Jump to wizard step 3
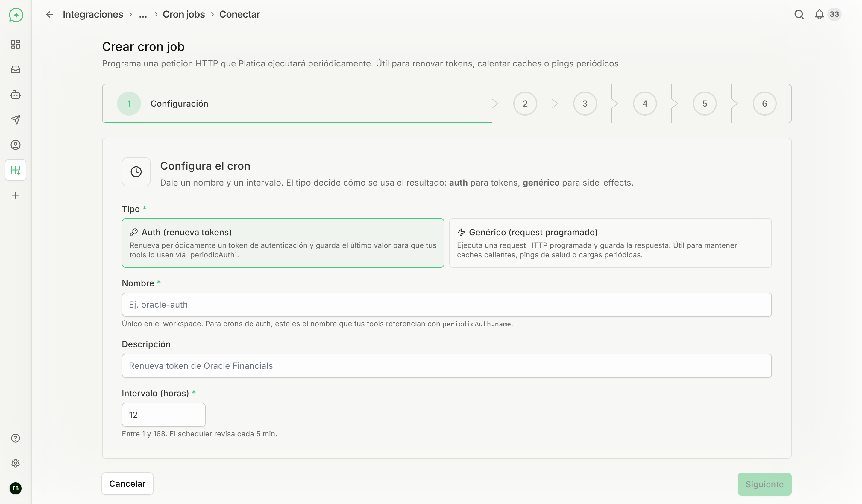862x504 pixels. click(585, 104)
